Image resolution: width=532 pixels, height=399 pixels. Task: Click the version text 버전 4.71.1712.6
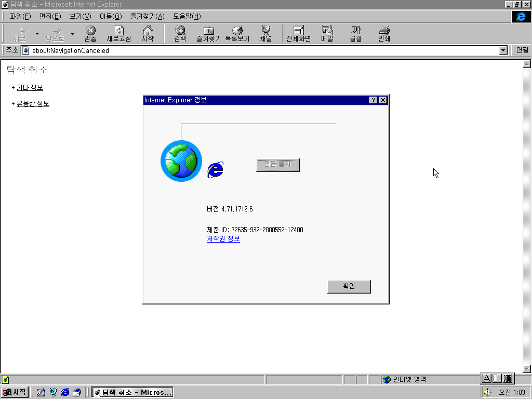230,209
